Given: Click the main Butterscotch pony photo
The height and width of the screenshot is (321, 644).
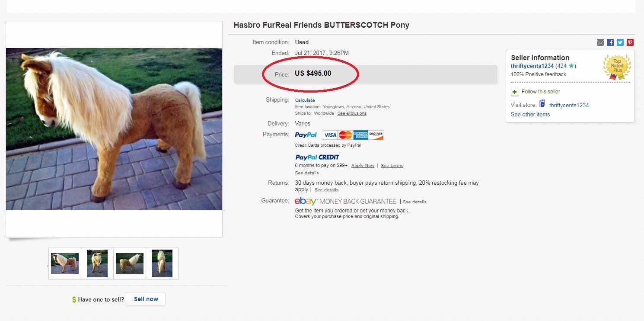Looking at the screenshot, I should point(114,129).
